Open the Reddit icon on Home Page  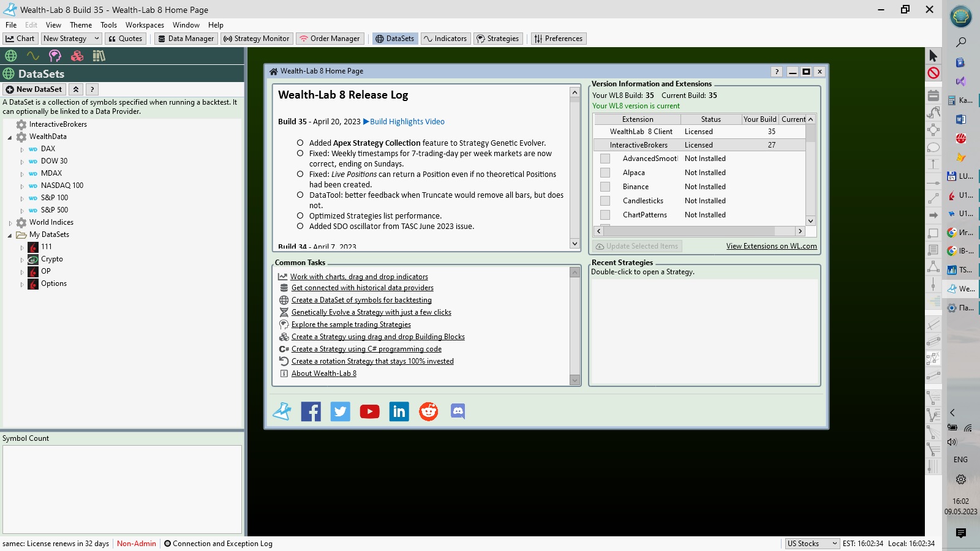[429, 411]
